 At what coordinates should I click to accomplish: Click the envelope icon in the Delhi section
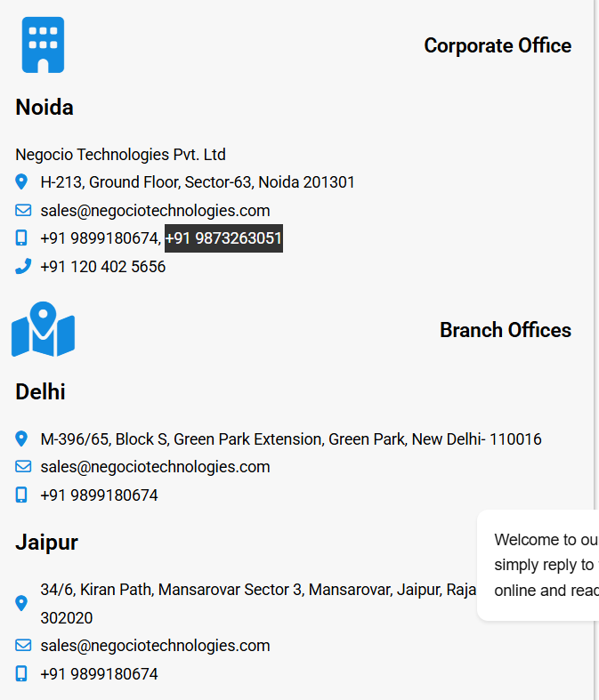[23, 466]
